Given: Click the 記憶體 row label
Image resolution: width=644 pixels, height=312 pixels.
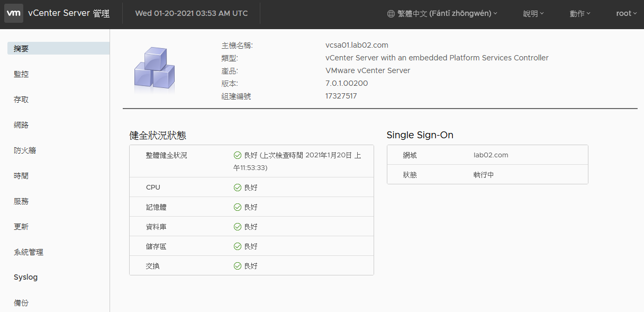Looking at the screenshot, I should pos(156,207).
